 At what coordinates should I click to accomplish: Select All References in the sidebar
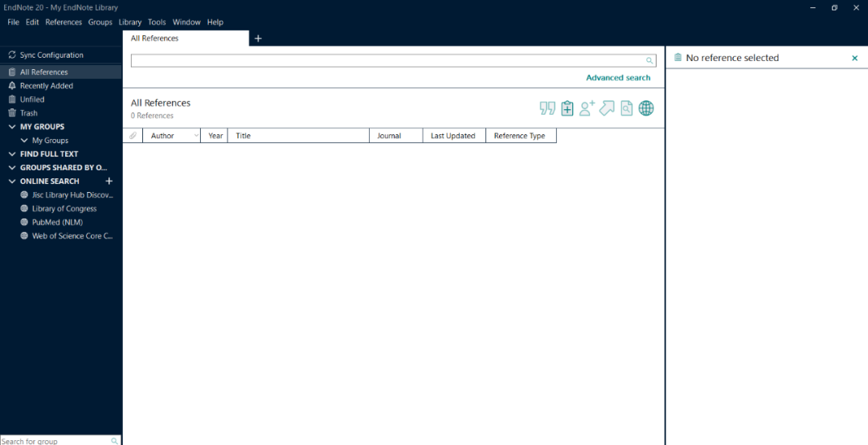61,72
